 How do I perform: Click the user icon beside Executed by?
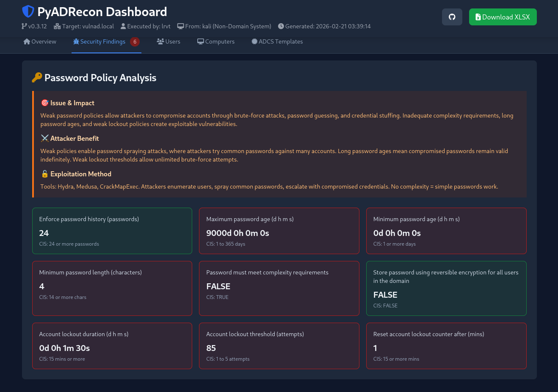tap(123, 26)
